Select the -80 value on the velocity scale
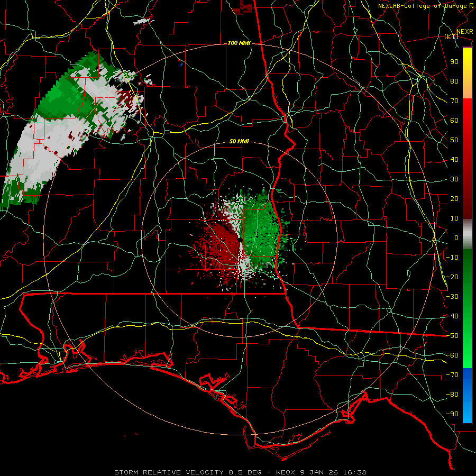The image size is (476, 476). click(x=452, y=395)
